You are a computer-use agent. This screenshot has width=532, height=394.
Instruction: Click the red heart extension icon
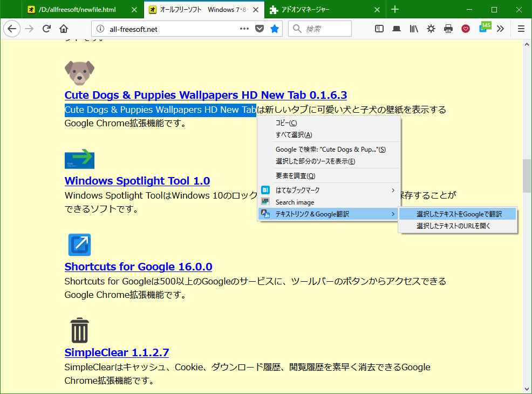pyautogui.click(x=466, y=29)
